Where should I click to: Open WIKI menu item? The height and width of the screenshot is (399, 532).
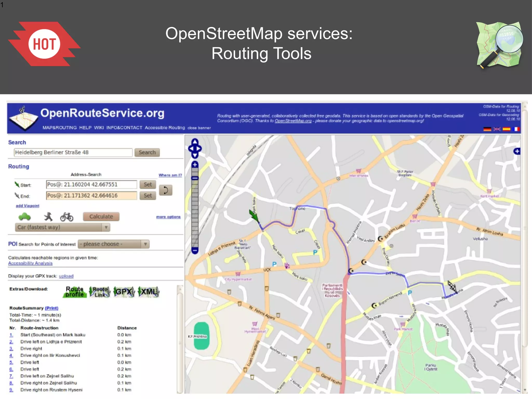coord(99,128)
